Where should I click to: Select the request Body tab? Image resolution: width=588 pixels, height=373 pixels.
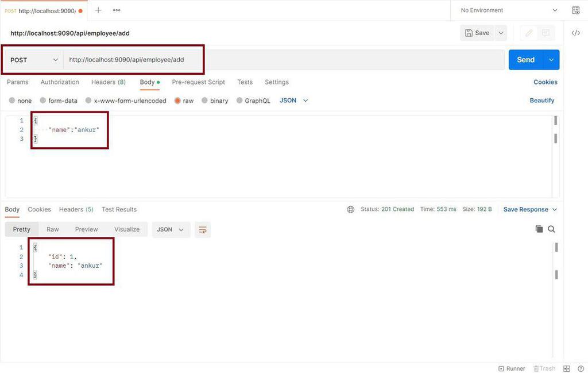pyautogui.click(x=150, y=82)
